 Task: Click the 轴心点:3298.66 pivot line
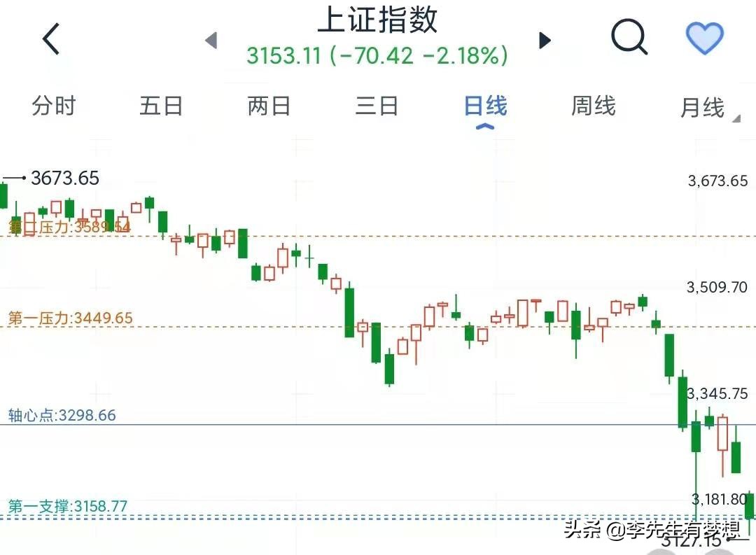click(x=61, y=415)
